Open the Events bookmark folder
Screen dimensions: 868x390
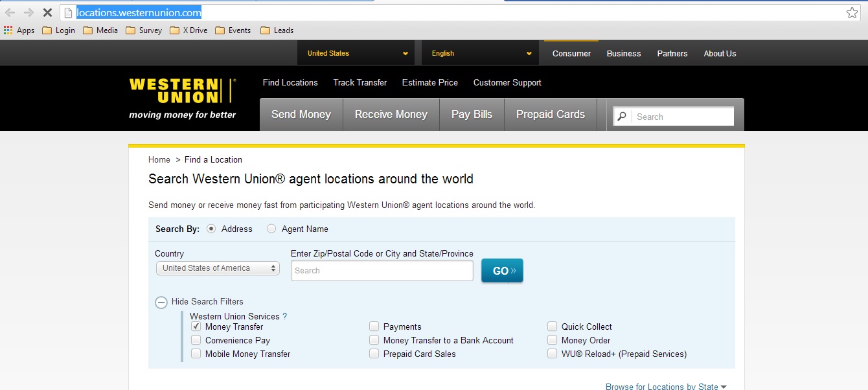click(233, 30)
